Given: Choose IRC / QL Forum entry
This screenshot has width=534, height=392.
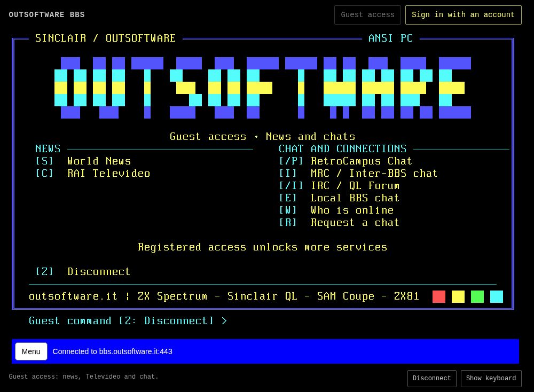Looking at the screenshot, I should [x=339, y=186].
